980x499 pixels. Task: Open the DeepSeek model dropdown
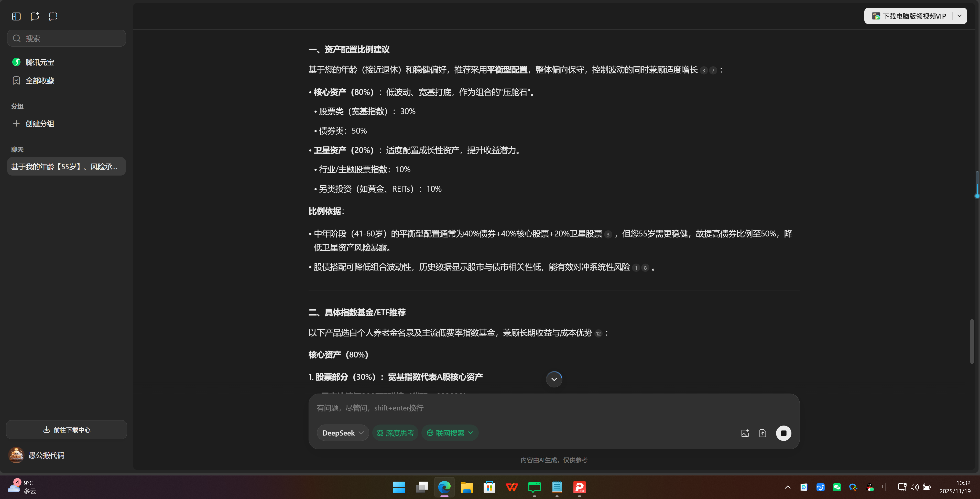click(x=342, y=432)
